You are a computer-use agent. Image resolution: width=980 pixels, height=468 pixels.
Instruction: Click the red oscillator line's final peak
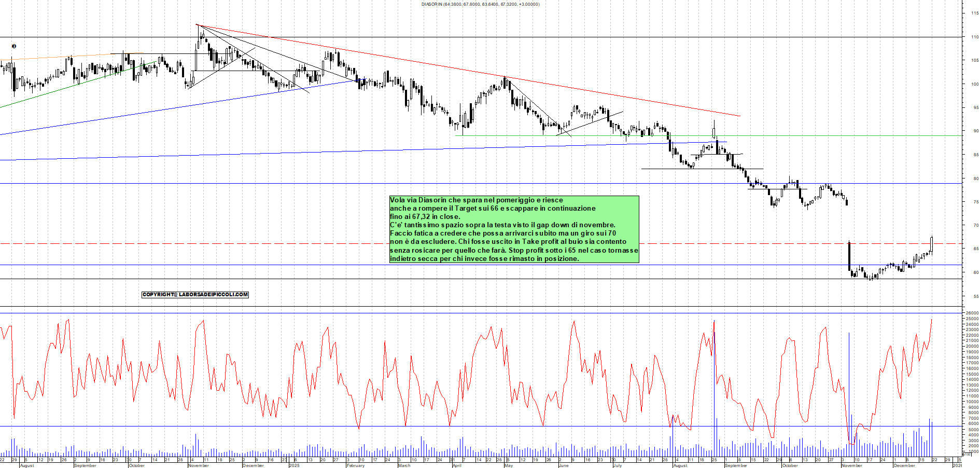(932, 320)
